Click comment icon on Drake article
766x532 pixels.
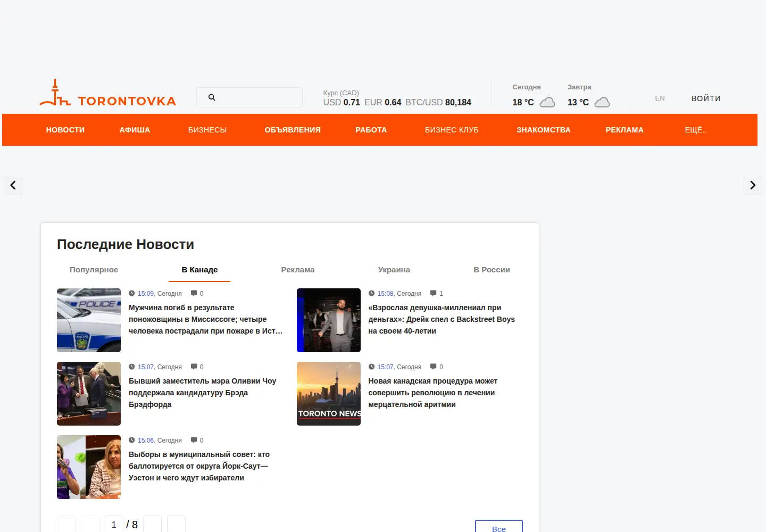[x=434, y=294]
